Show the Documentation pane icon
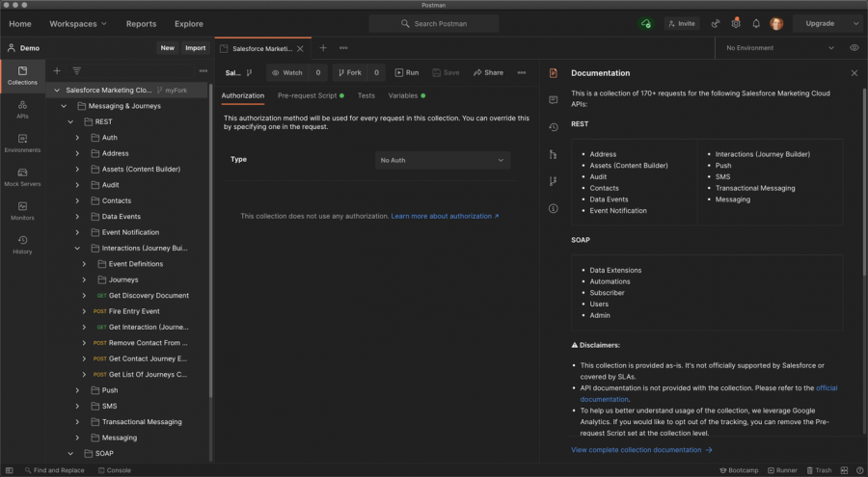 coord(553,73)
